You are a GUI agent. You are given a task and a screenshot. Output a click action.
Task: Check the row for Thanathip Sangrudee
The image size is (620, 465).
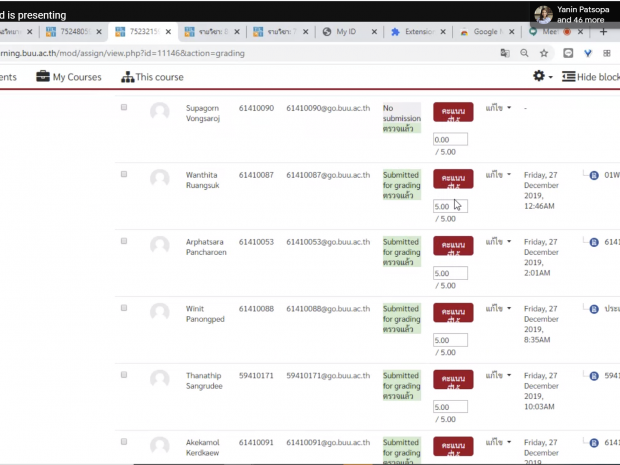[124, 375]
